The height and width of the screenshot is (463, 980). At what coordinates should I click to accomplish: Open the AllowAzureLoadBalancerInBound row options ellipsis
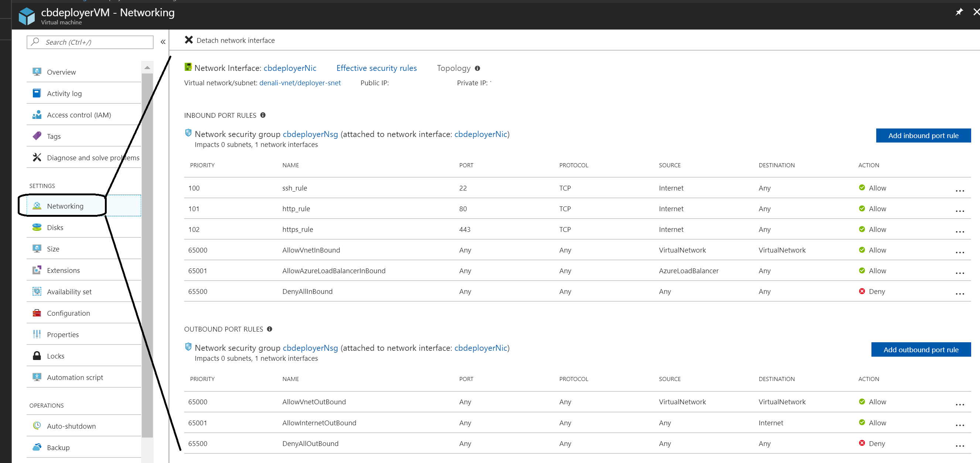point(959,273)
